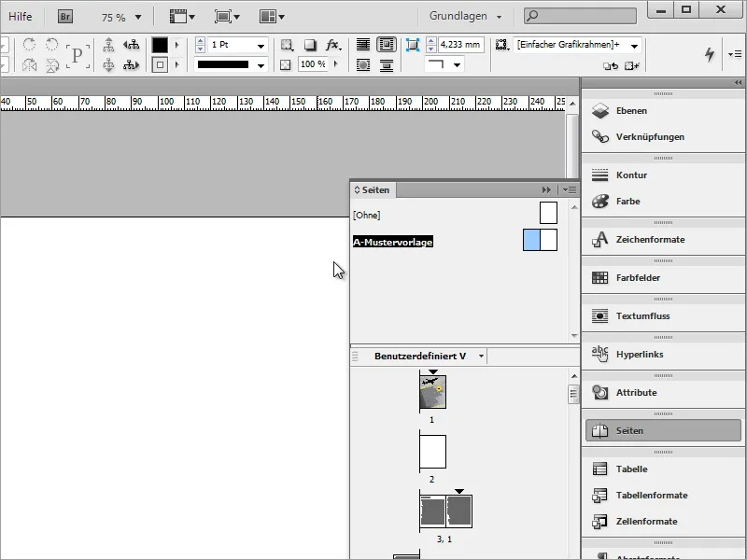Select page 1 thumbnail
747x560 pixels.
(x=432, y=392)
